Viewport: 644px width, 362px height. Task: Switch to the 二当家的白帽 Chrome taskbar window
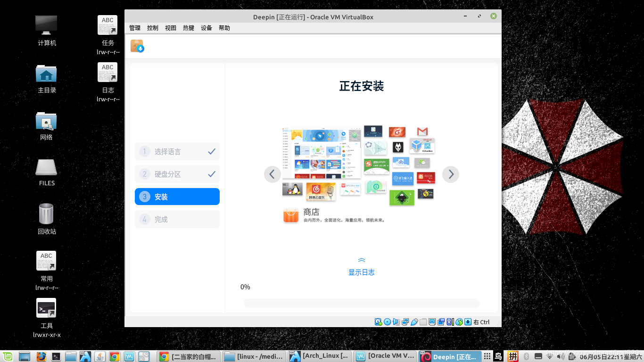189,356
